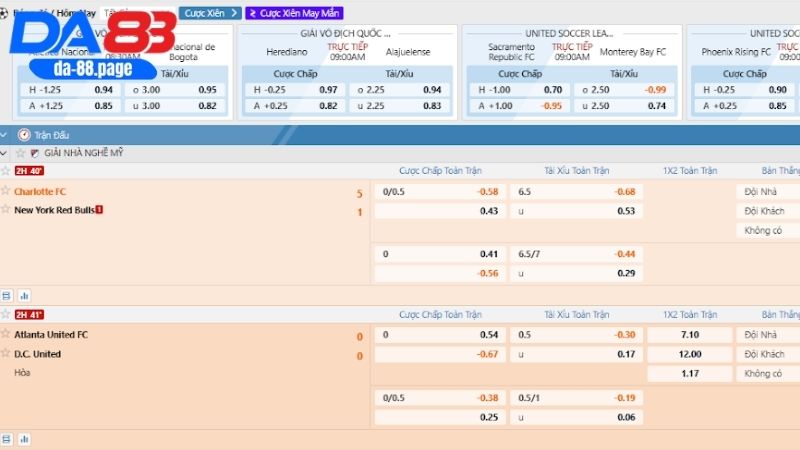Screen dimensions: 800x450
Task: Click the soccer ball icon in breadcrumb
Action: point(4,13)
